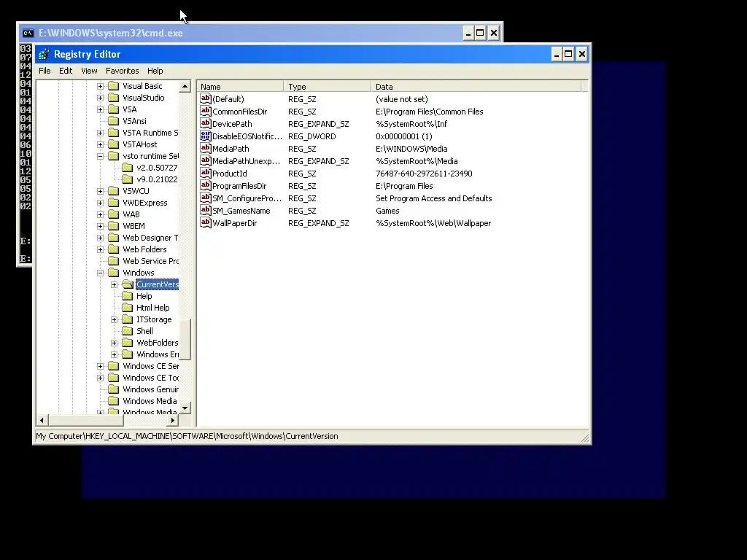Collapse the Windows key
The width and height of the screenshot is (747, 560).
coord(100,273)
